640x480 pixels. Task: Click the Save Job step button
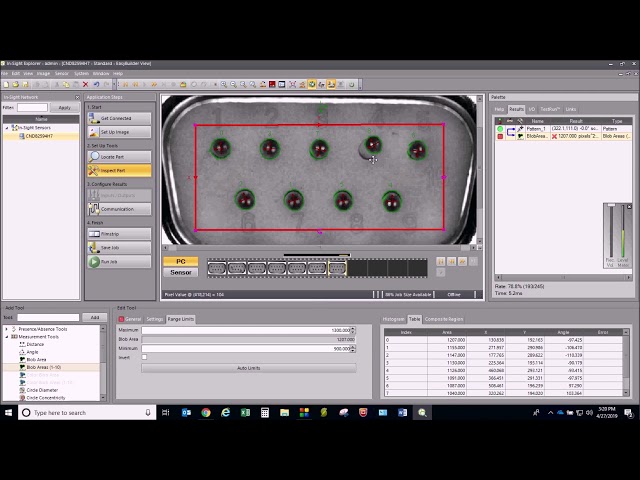click(119, 248)
